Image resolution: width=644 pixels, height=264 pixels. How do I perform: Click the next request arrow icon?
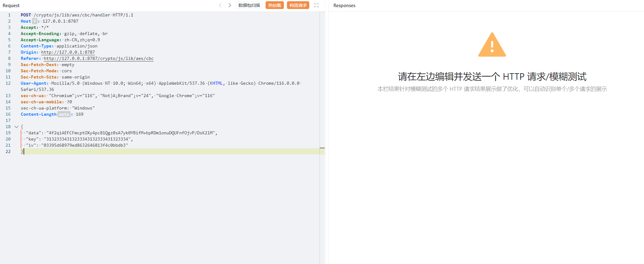click(x=230, y=5)
